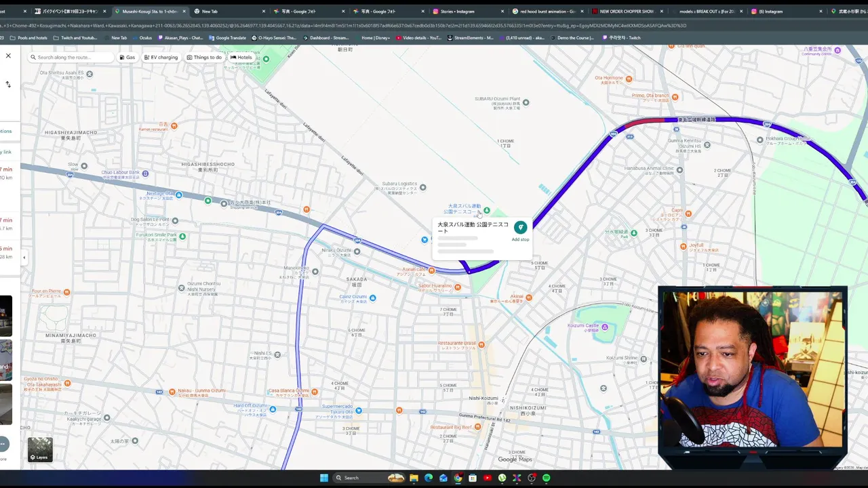Open the Layers map type thumbnail
Viewport: 868px width, 488px height.
(40, 449)
